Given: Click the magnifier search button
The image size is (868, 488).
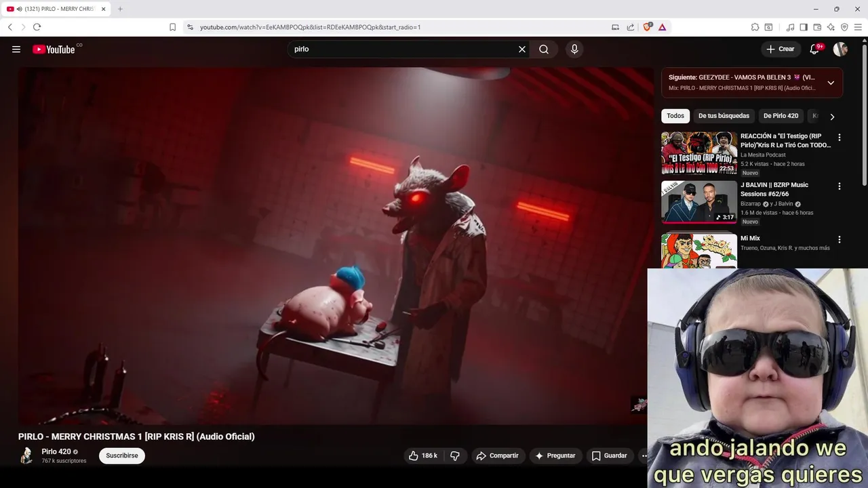Looking at the screenshot, I should point(544,49).
